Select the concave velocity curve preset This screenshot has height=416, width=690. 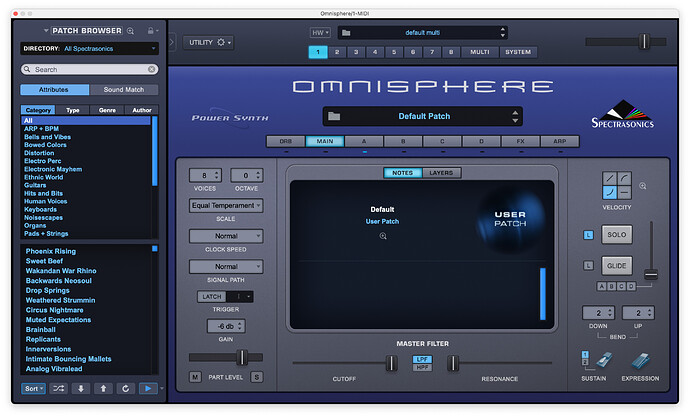coord(624,178)
